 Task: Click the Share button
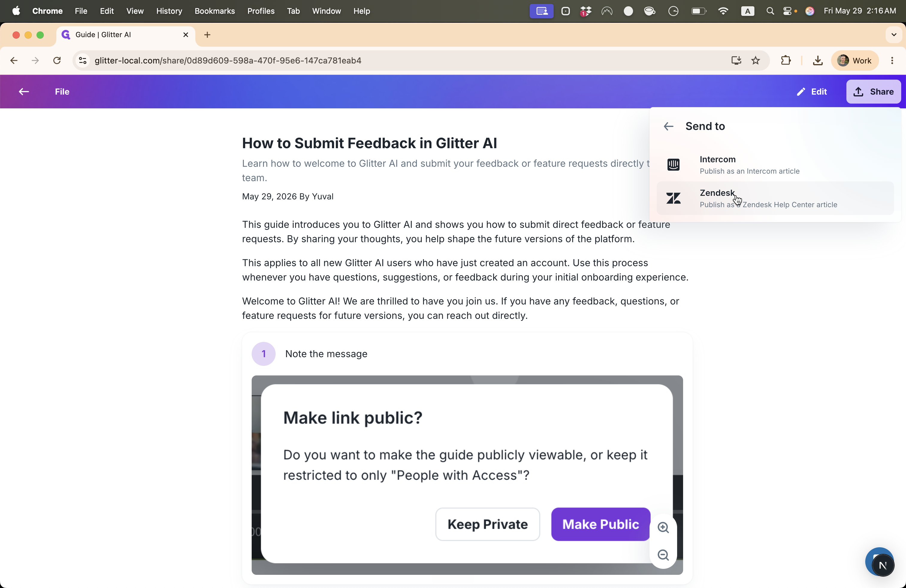[873, 92]
